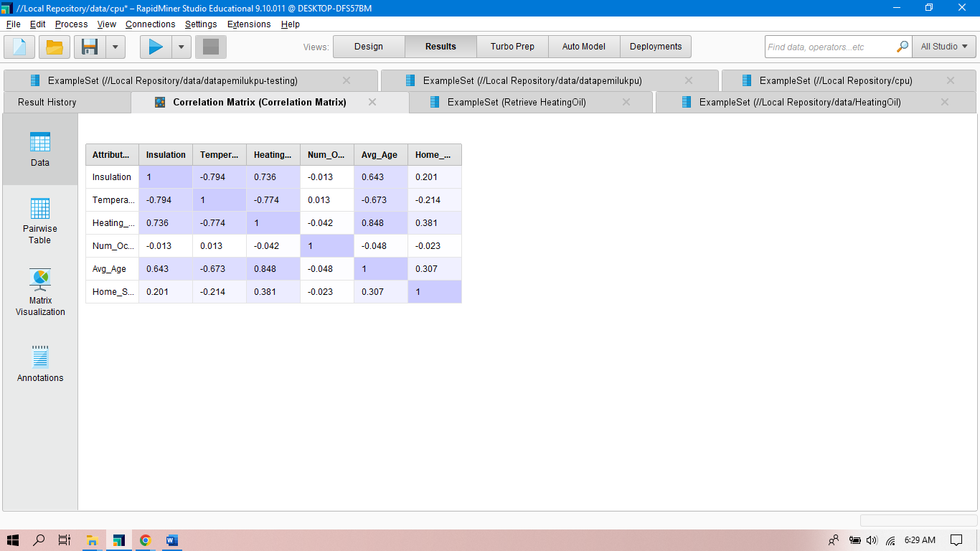Open the Pairwise Table view
Viewport: 980px width, 551px height.
[x=39, y=221]
